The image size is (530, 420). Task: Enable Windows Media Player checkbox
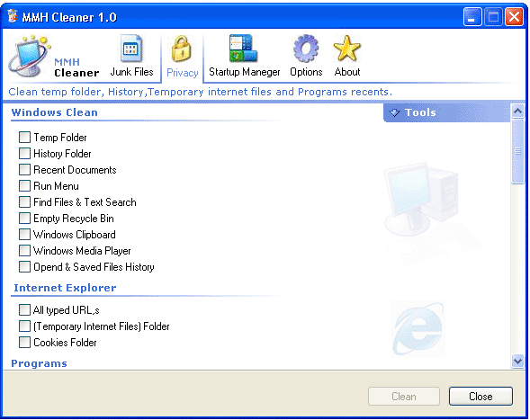click(x=24, y=251)
